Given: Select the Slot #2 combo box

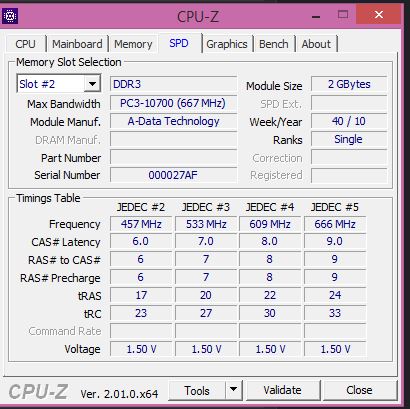Looking at the screenshot, I should coord(58,84).
